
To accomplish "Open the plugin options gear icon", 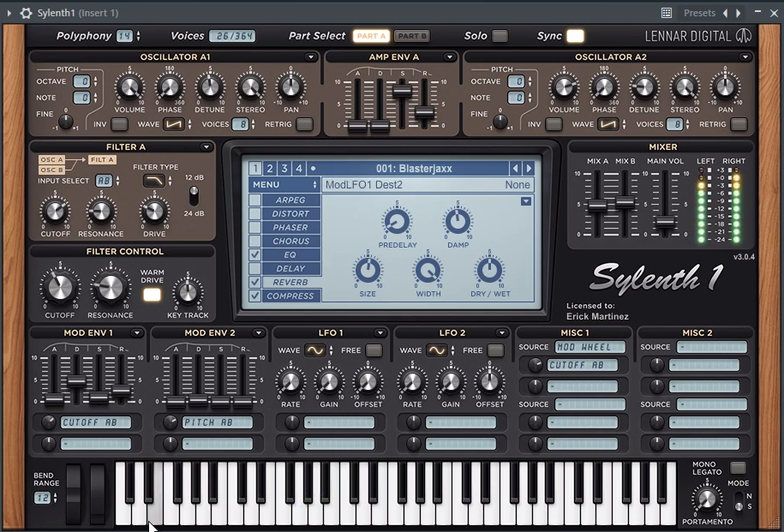I will point(26,13).
